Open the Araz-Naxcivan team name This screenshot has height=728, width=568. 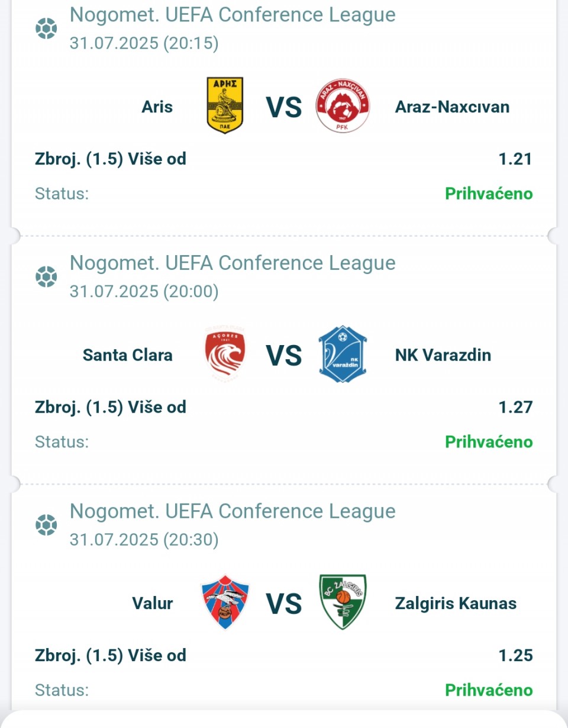click(x=452, y=107)
